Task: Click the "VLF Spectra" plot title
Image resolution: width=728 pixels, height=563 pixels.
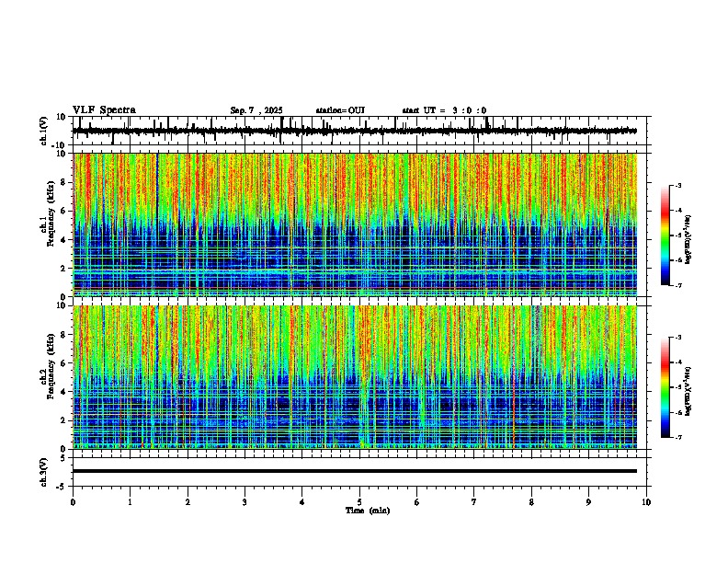Action: click(x=104, y=110)
